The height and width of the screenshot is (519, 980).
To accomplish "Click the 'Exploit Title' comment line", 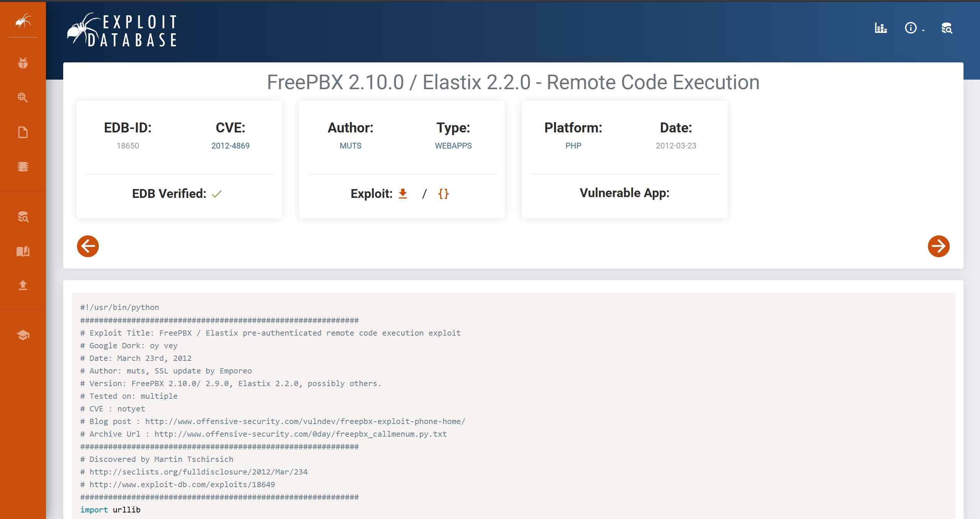I will pyautogui.click(x=270, y=333).
